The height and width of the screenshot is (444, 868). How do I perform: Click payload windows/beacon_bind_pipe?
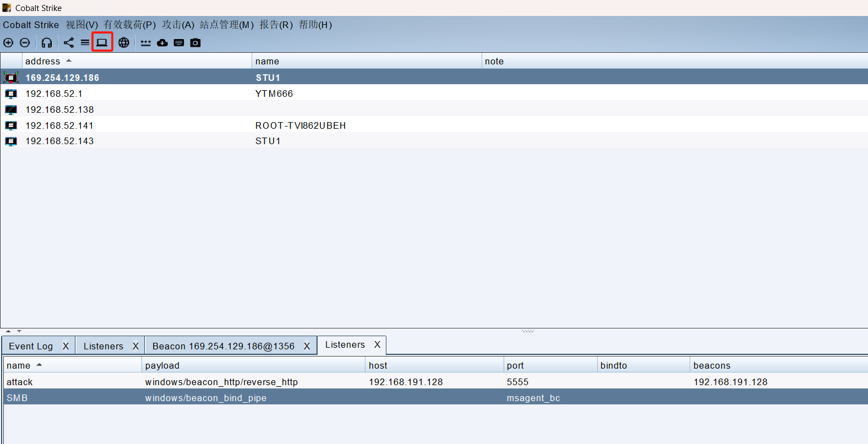pyautogui.click(x=206, y=398)
